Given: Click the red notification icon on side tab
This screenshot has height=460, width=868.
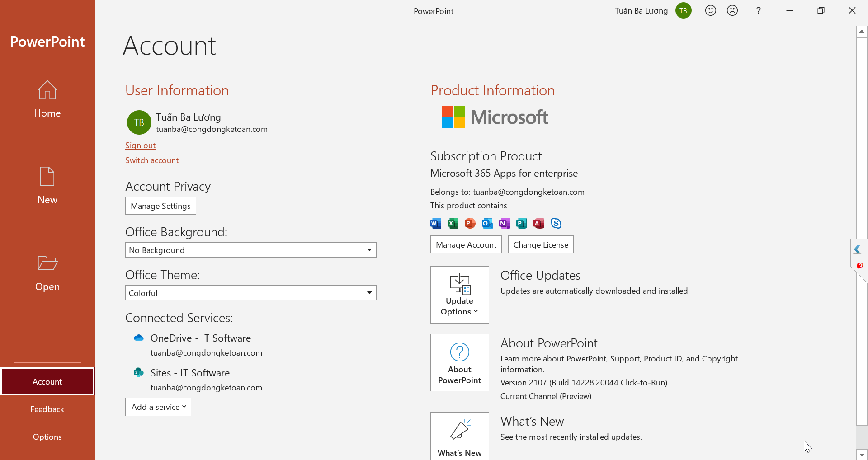Looking at the screenshot, I should point(860,266).
